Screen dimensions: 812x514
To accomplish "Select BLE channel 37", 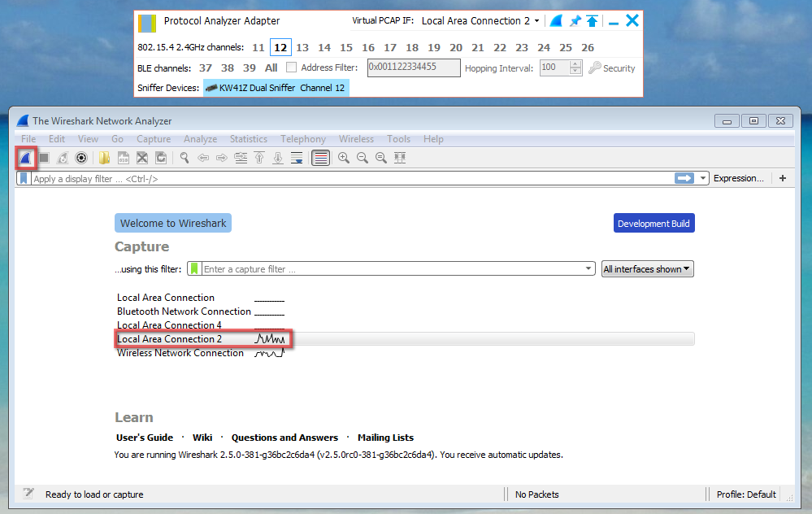I will click(206, 68).
